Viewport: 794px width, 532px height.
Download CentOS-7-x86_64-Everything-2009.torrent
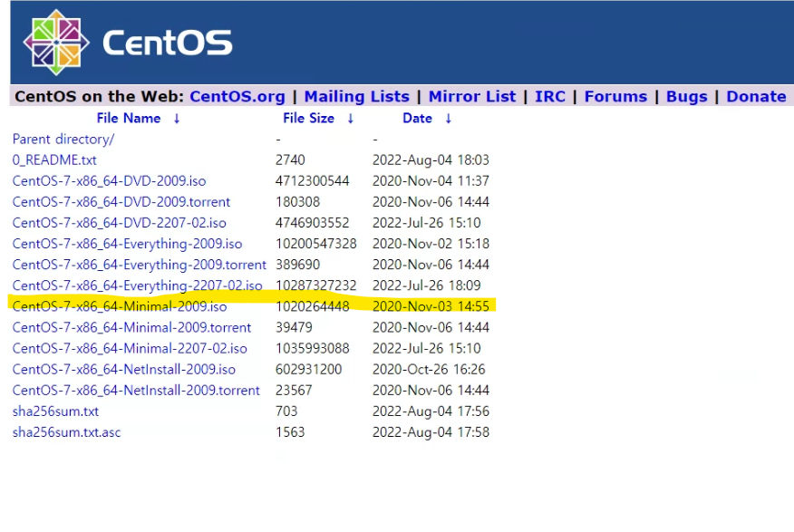point(140,265)
